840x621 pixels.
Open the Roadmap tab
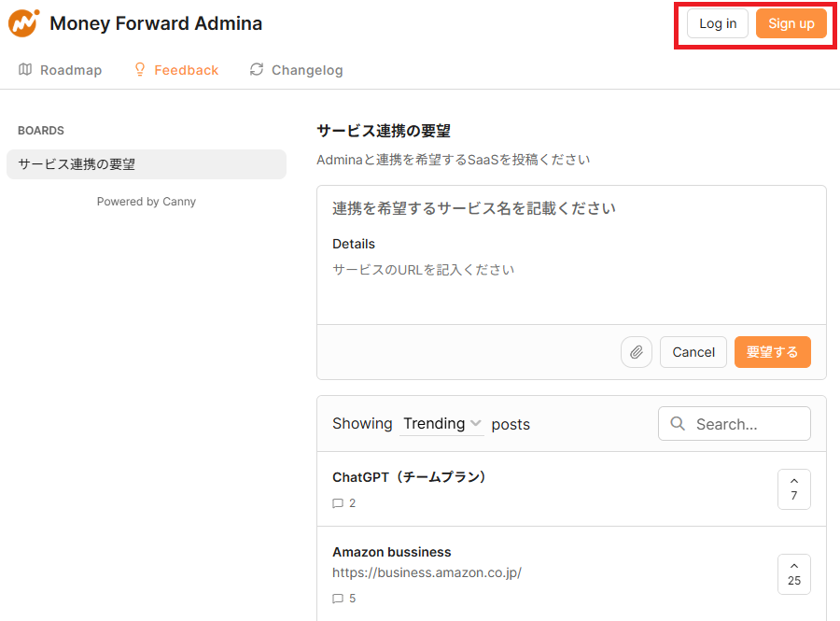pyautogui.click(x=61, y=70)
